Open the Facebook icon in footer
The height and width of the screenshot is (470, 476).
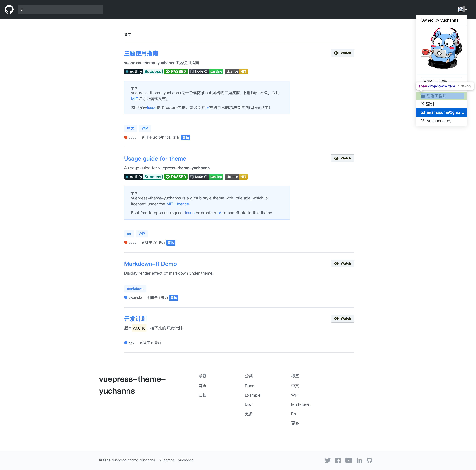tap(338, 460)
